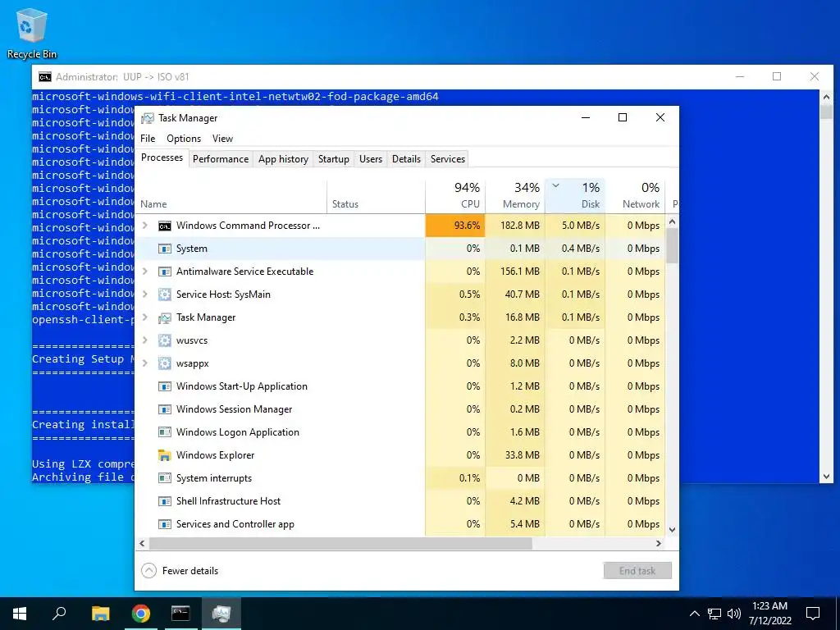Viewport: 840px width, 630px height.
Task: Switch to Command Prompt taskbar button
Action: [180, 614]
